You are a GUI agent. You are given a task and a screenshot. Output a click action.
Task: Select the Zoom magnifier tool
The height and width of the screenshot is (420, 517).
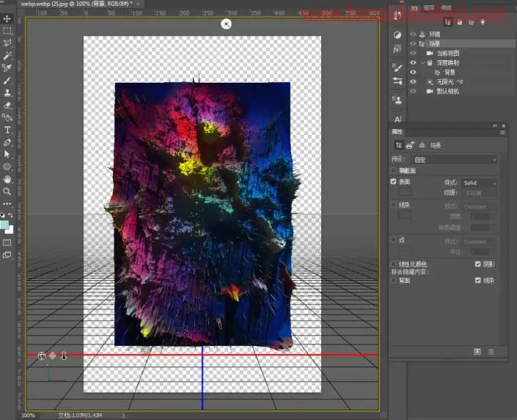pyautogui.click(x=7, y=191)
